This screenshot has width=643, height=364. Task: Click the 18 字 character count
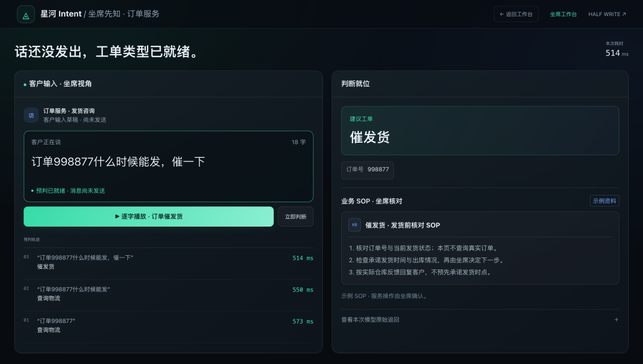[298, 142]
